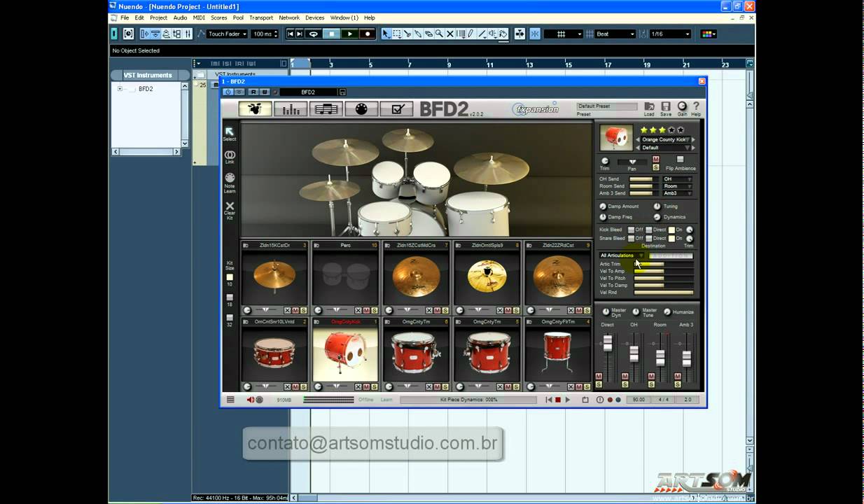Toggle Flip Ambience checkbox

[680, 160]
